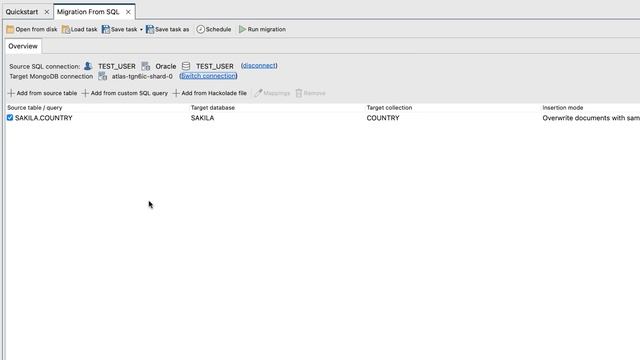
Task: Open the Save task dropdown arrow
Action: (141, 29)
